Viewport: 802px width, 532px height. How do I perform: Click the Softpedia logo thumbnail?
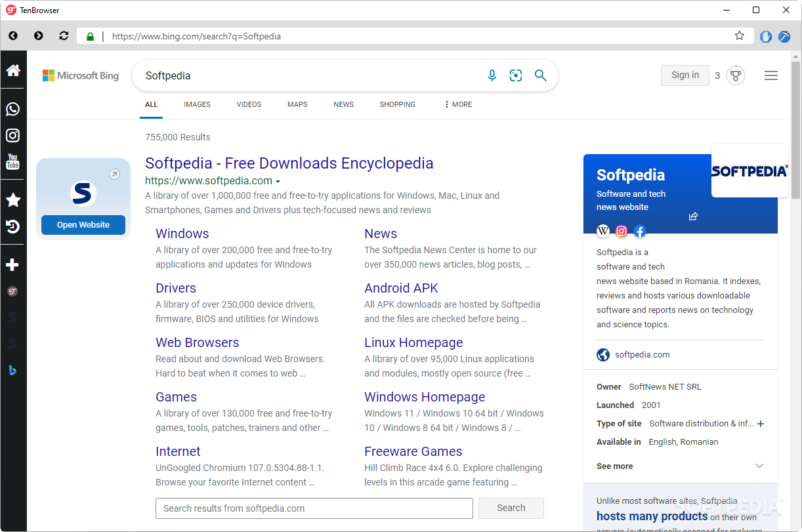(x=749, y=171)
